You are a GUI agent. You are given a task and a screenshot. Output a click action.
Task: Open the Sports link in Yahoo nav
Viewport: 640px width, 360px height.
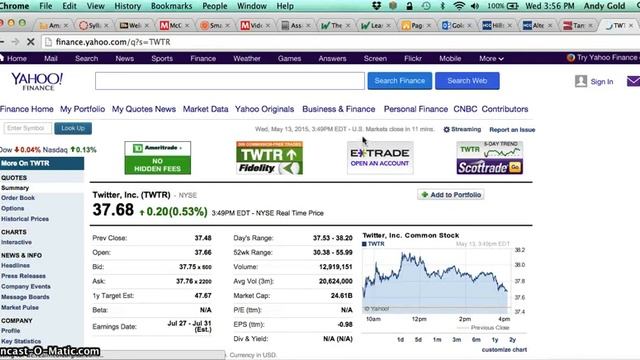point(162,58)
